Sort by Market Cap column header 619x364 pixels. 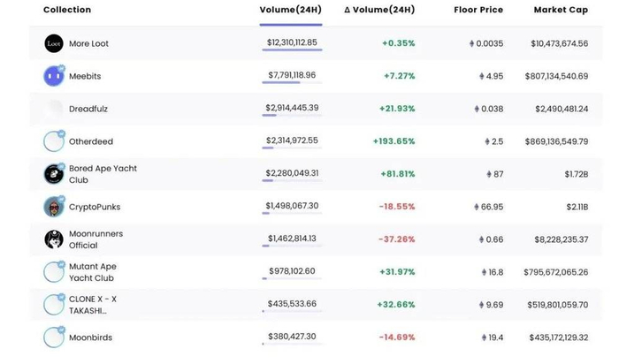pos(561,10)
